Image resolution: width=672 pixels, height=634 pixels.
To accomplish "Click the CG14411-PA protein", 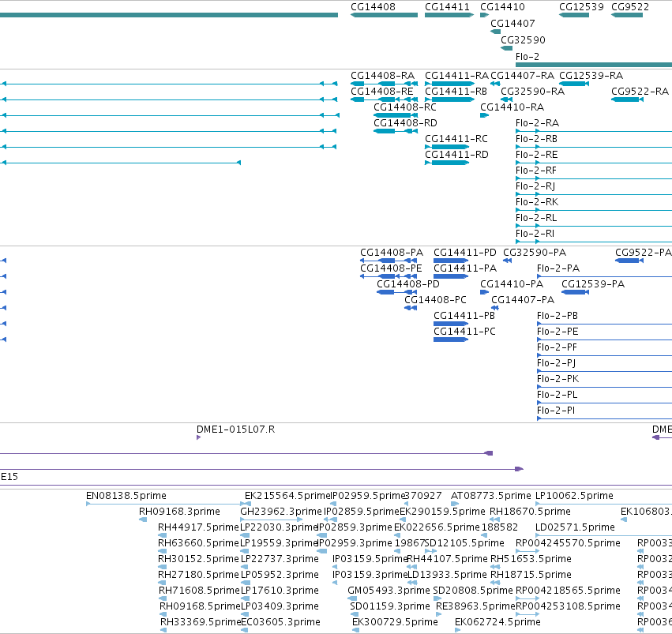I will pyautogui.click(x=465, y=268).
